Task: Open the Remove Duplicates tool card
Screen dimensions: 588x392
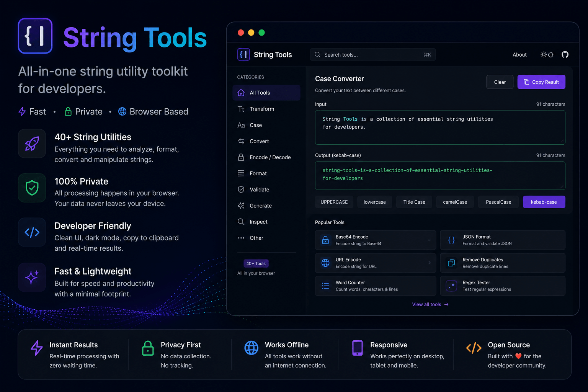Action: (x=503, y=263)
